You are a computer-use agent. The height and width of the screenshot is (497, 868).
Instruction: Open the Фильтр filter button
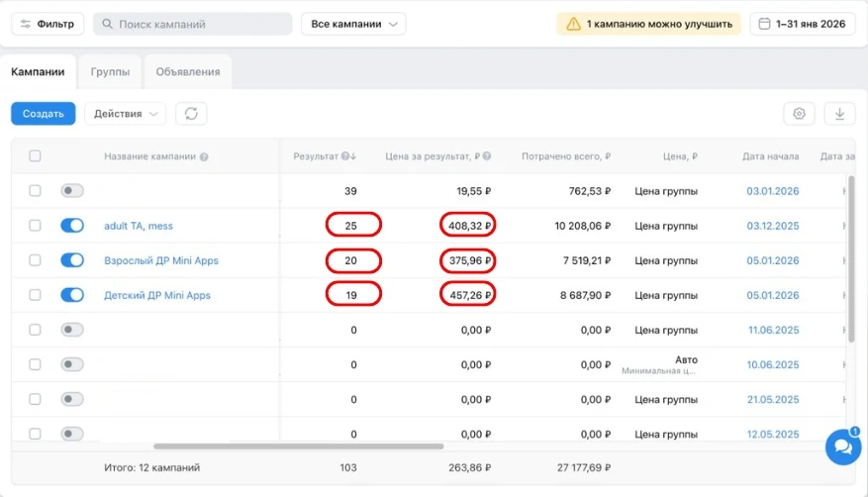(48, 24)
